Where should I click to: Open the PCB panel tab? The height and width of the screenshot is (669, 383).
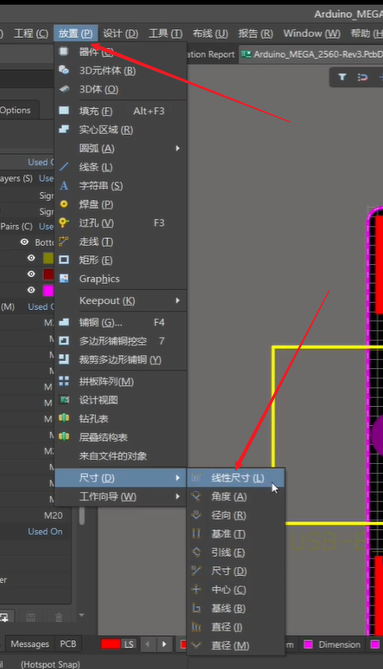tap(68, 644)
